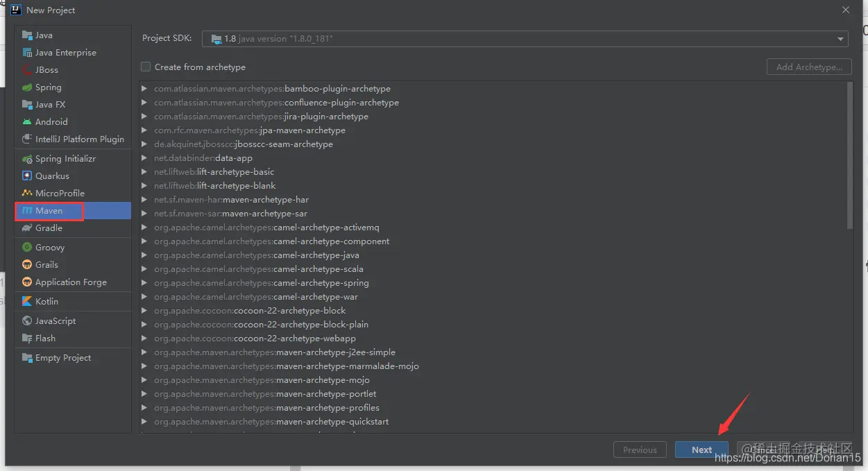
Task: Select maven-archetype-j2ee-simple row
Action: click(x=493, y=352)
